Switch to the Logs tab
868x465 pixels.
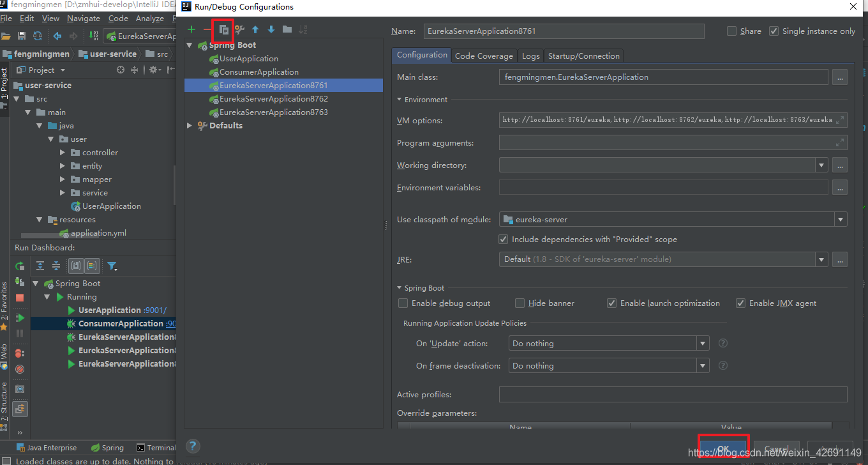click(530, 56)
